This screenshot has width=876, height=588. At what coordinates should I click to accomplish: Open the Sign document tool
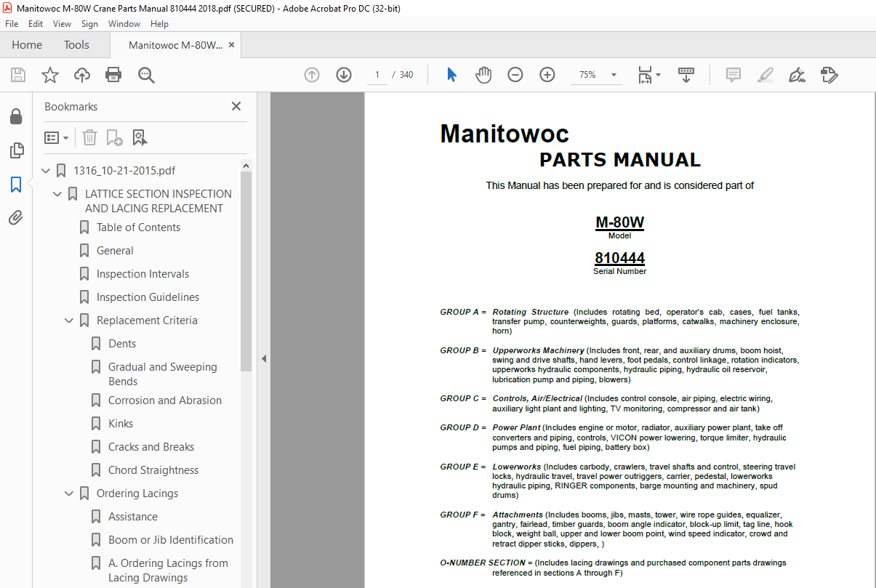tap(797, 75)
